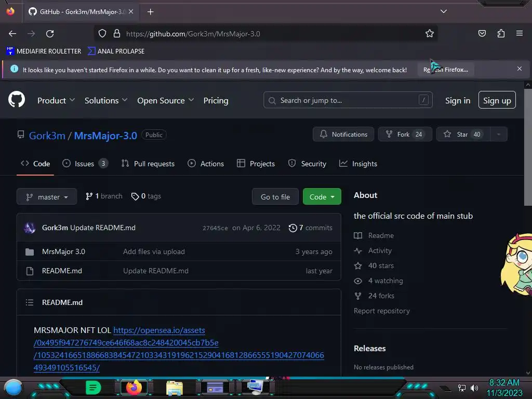
Task: Open the MrsMajor-3.0 repository name link
Action: [105, 136]
